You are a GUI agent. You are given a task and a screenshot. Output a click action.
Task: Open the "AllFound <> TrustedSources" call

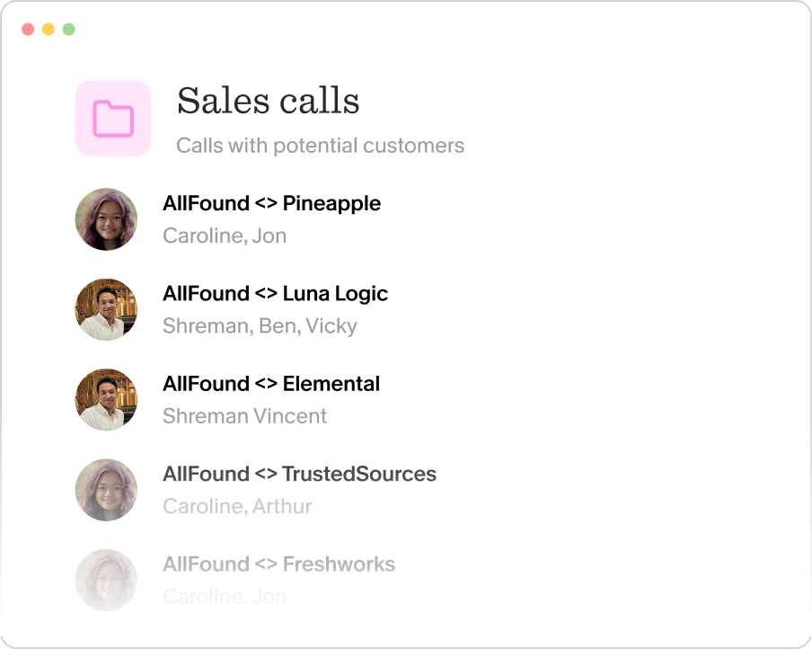pyautogui.click(x=299, y=474)
